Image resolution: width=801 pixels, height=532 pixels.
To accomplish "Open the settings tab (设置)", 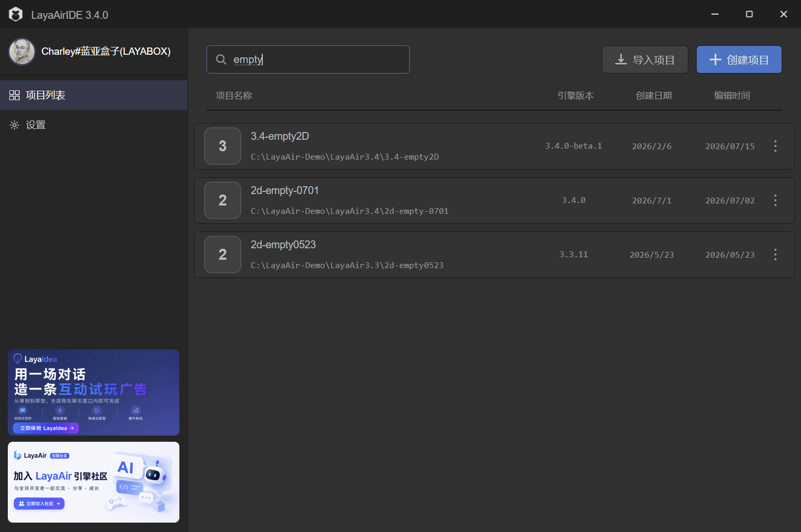I will [93, 125].
